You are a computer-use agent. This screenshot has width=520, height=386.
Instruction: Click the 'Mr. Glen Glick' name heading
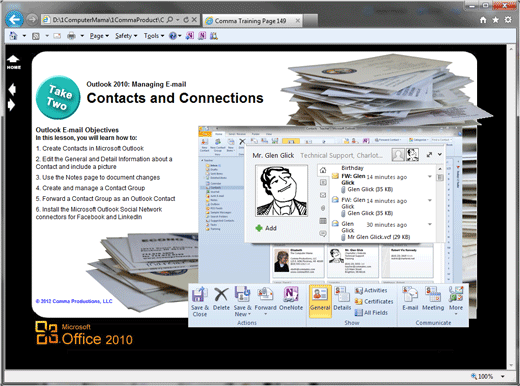(x=273, y=155)
